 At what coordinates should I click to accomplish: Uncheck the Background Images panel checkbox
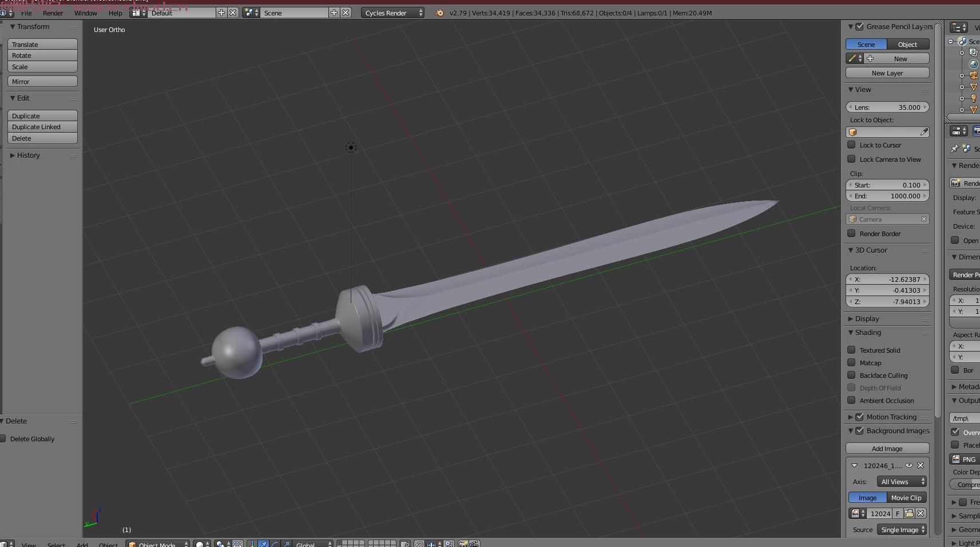click(859, 431)
